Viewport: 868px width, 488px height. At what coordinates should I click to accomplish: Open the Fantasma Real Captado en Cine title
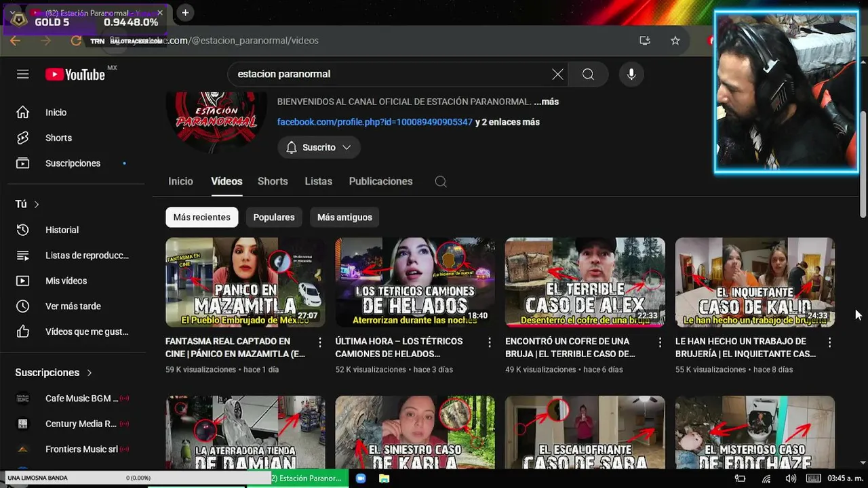pos(235,348)
